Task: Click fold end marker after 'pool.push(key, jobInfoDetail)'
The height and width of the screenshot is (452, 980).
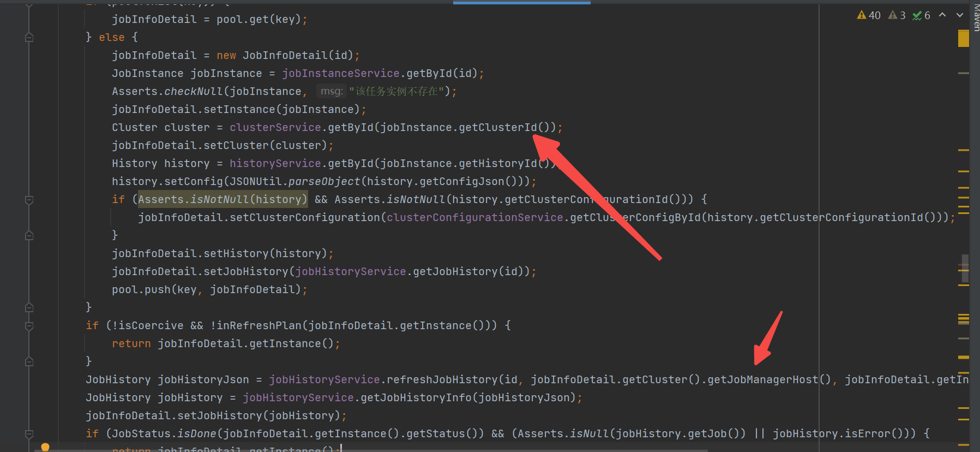Action: [x=29, y=307]
